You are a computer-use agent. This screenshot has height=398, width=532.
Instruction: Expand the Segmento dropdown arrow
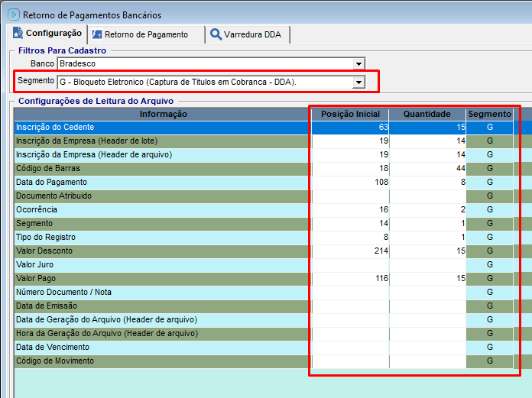(x=358, y=82)
